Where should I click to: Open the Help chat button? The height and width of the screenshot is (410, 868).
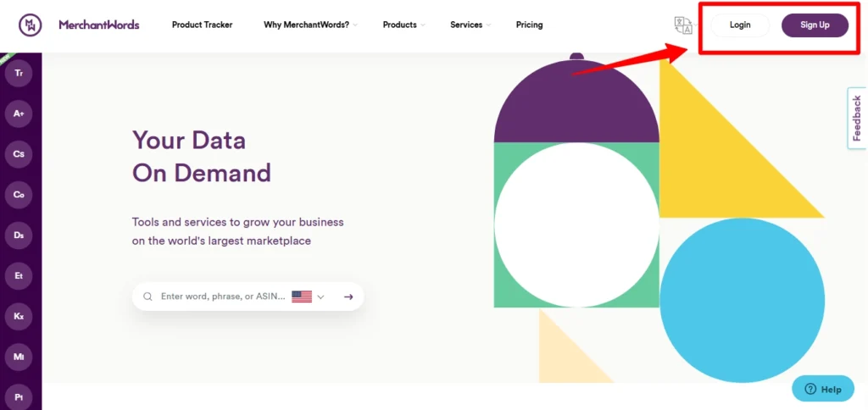click(x=823, y=389)
